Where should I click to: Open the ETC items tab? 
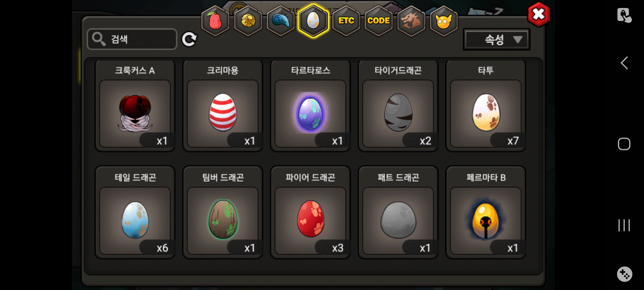[346, 21]
